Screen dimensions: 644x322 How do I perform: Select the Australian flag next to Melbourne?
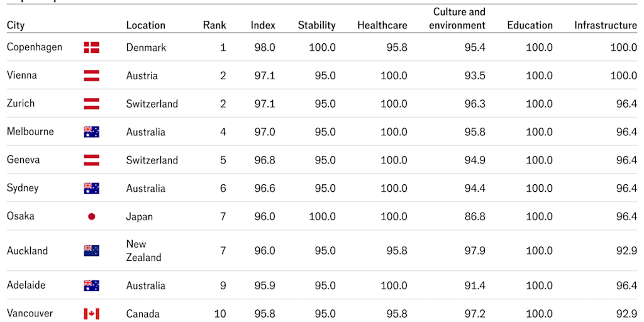(x=91, y=132)
